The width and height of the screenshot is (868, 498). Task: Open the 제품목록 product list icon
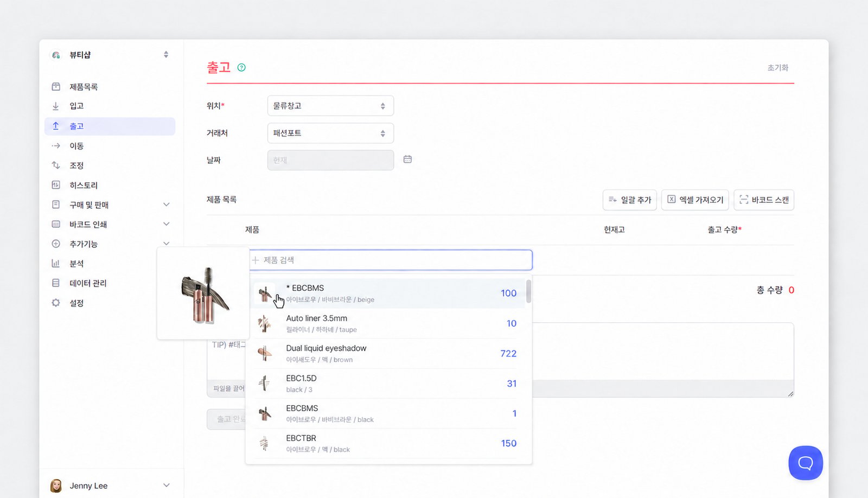tap(56, 87)
